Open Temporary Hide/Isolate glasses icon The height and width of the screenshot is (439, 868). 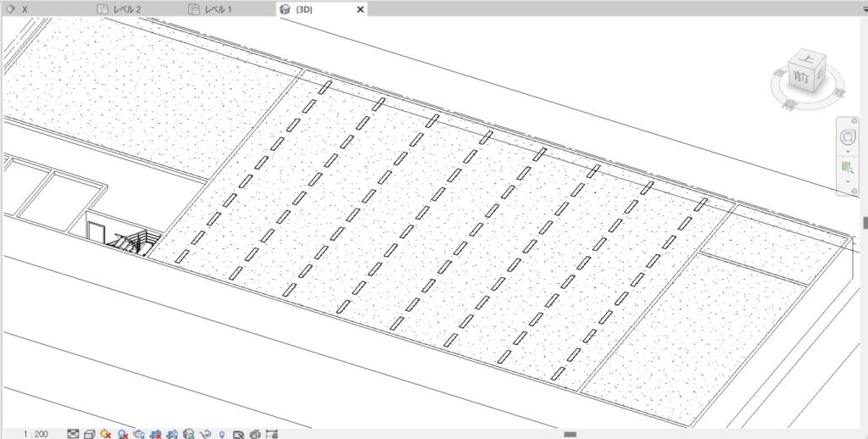(x=205, y=433)
